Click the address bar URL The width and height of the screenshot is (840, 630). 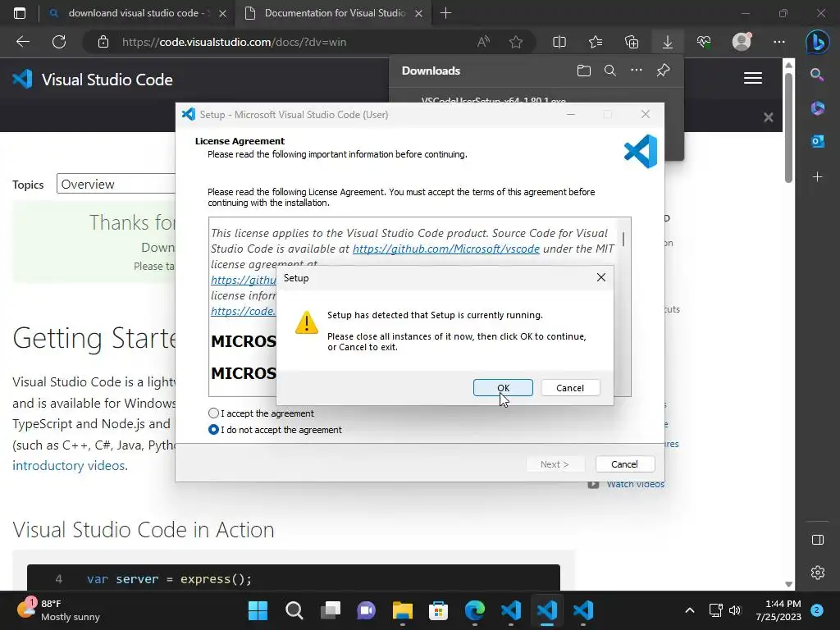tap(234, 42)
